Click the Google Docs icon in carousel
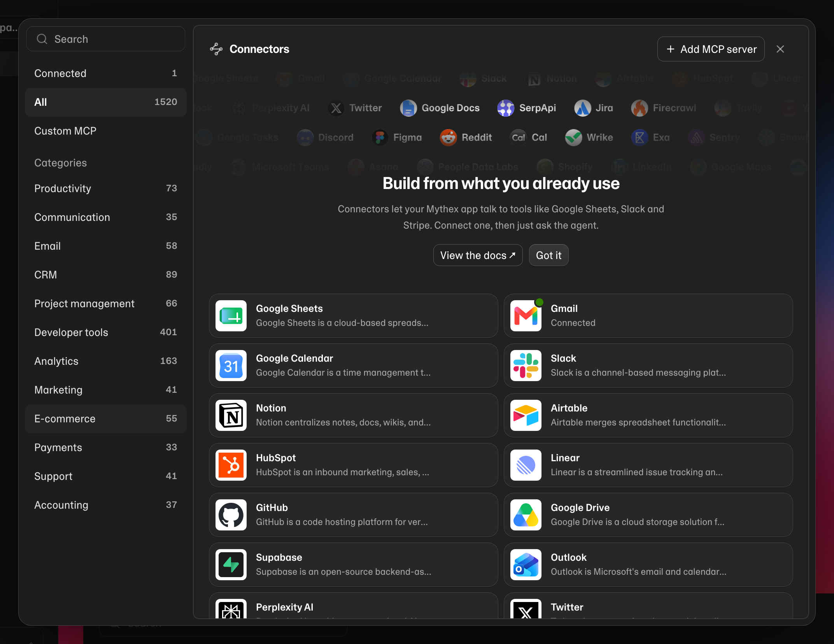834x644 pixels. point(408,108)
